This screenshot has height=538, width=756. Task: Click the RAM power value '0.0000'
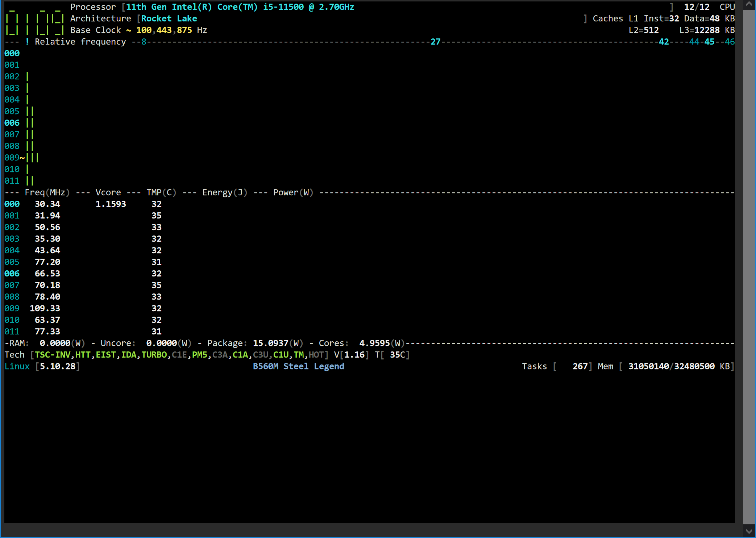[55, 343]
